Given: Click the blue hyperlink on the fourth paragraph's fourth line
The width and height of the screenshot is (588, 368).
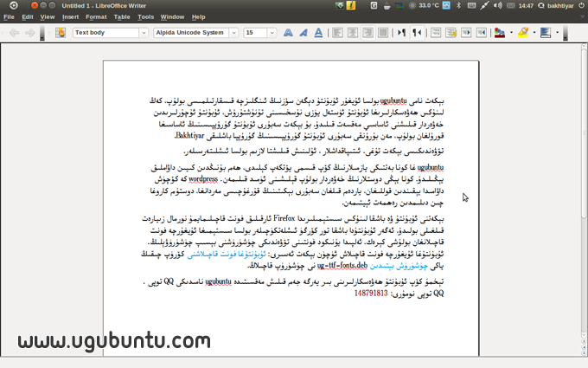Looking at the screenshot, I should pyautogui.click(x=227, y=255).
